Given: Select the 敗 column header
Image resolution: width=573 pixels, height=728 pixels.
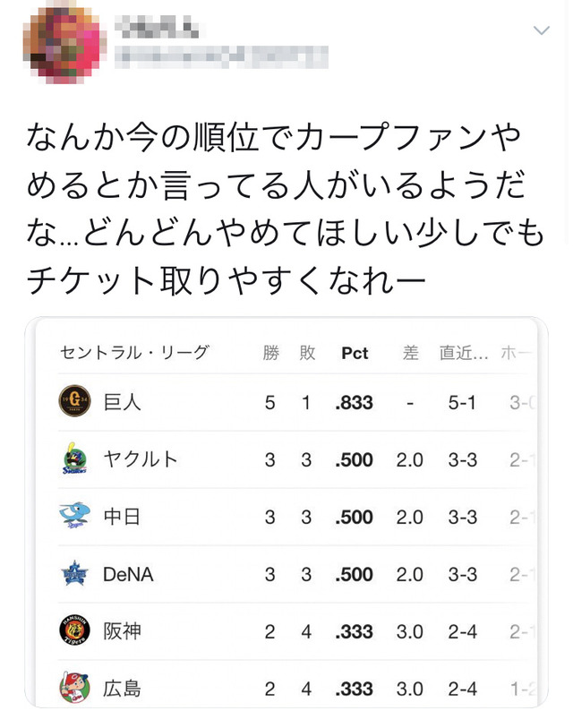Looking at the screenshot, I should pos(307,353).
